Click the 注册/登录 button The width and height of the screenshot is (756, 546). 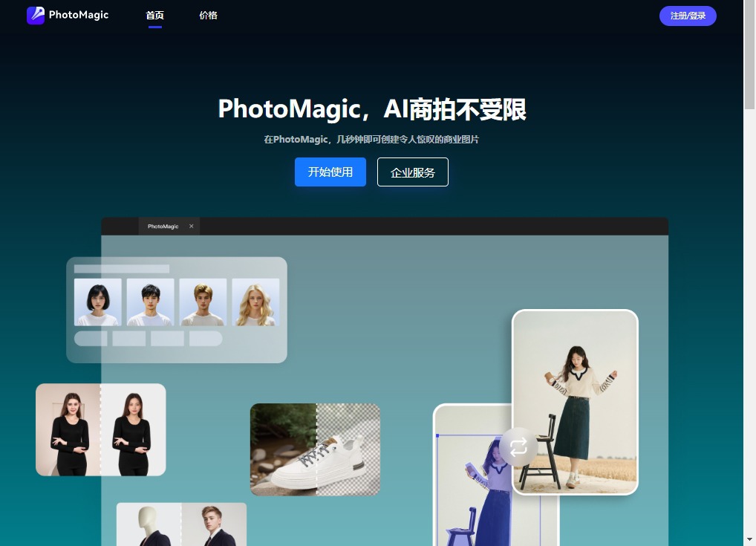point(688,16)
